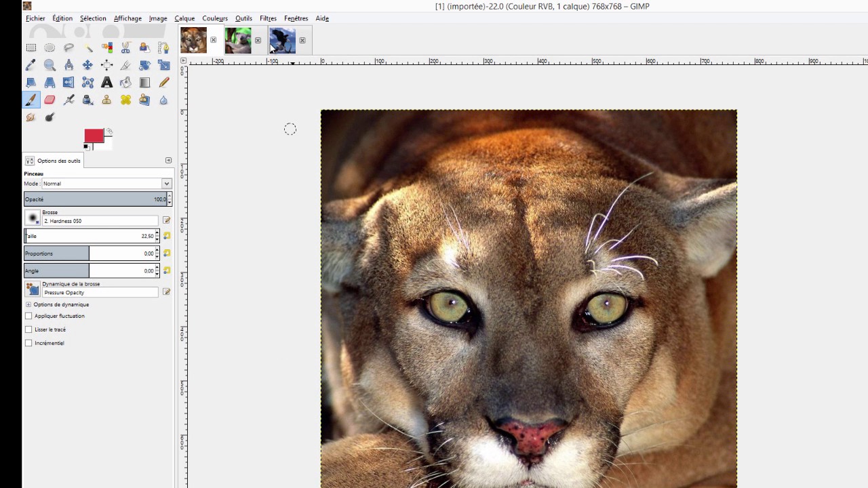Screen dimensions: 868x488
Task: Select the Airbrush tool
Action: pos(68,100)
